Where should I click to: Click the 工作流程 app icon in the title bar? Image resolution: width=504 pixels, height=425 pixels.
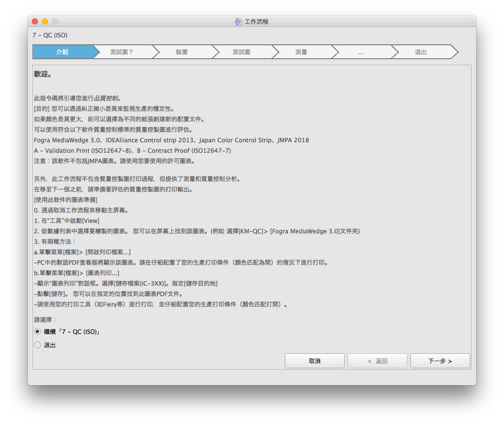pos(239,21)
